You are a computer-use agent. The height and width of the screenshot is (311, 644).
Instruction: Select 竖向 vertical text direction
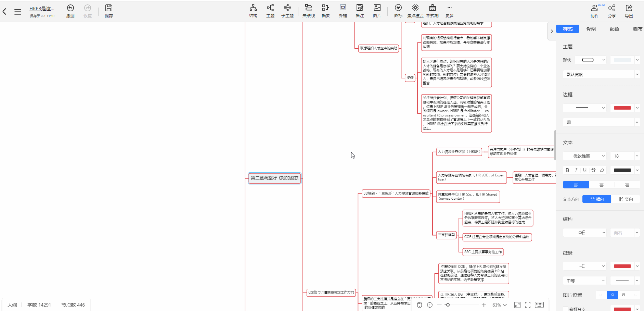pos(626,199)
